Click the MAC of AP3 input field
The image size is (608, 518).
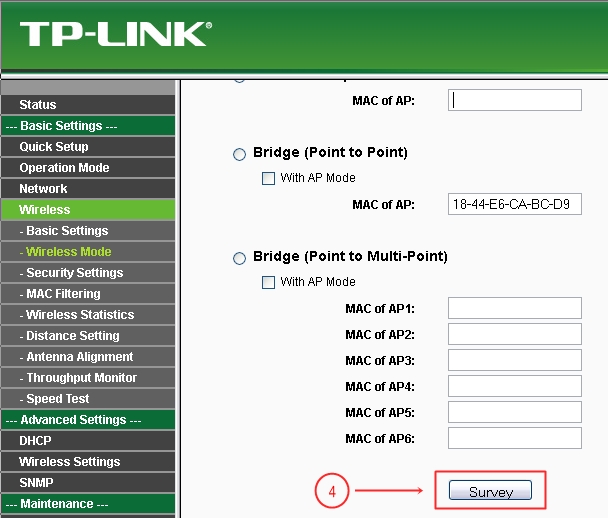point(515,360)
